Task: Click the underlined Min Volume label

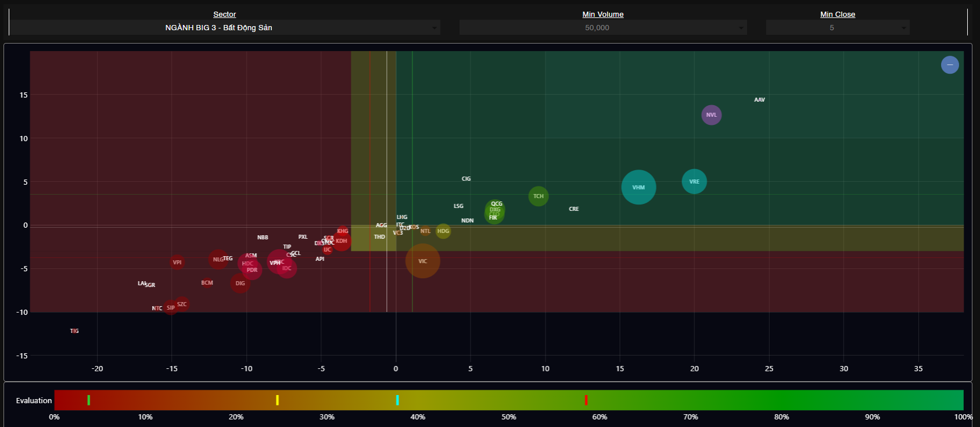Action: [603, 14]
